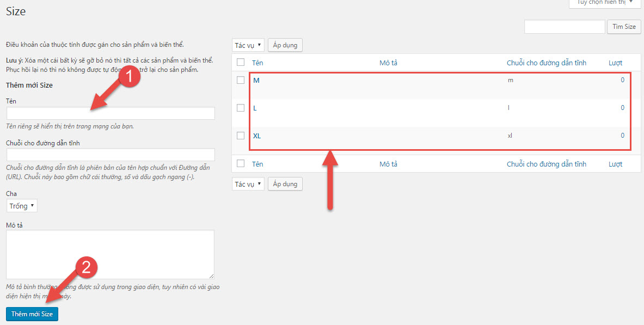Click the Thêm mới Size button
Screen dimensions: 644x325
click(x=32, y=314)
